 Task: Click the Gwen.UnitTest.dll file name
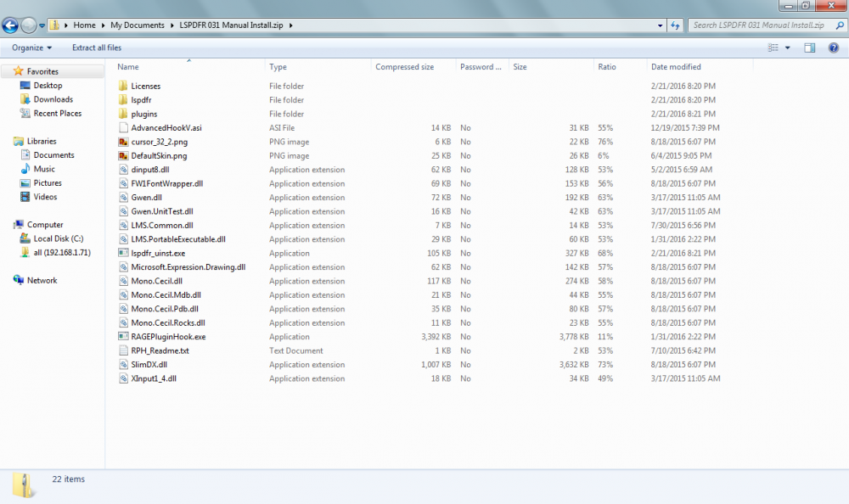162,211
